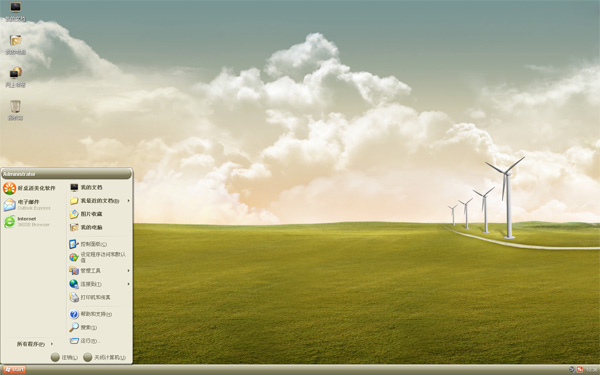This screenshot has height=375, width=600.
Task: Open 设定程序访问和默认值 entry
Action: 98,257
